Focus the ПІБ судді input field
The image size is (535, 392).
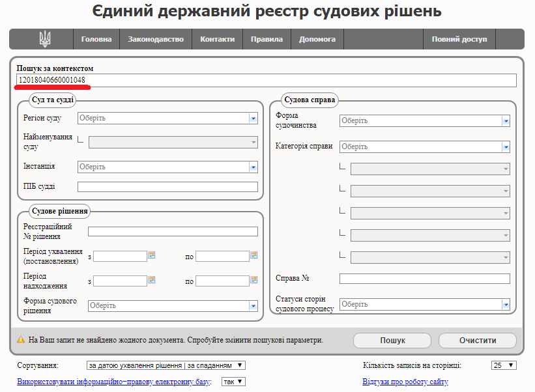point(167,187)
